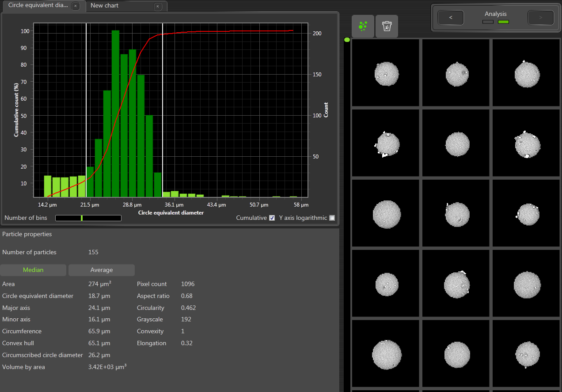Open the top-left particle thumbnail
The width and height of the screenshot is (562, 392).
pyautogui.click(x=385, y=72)
